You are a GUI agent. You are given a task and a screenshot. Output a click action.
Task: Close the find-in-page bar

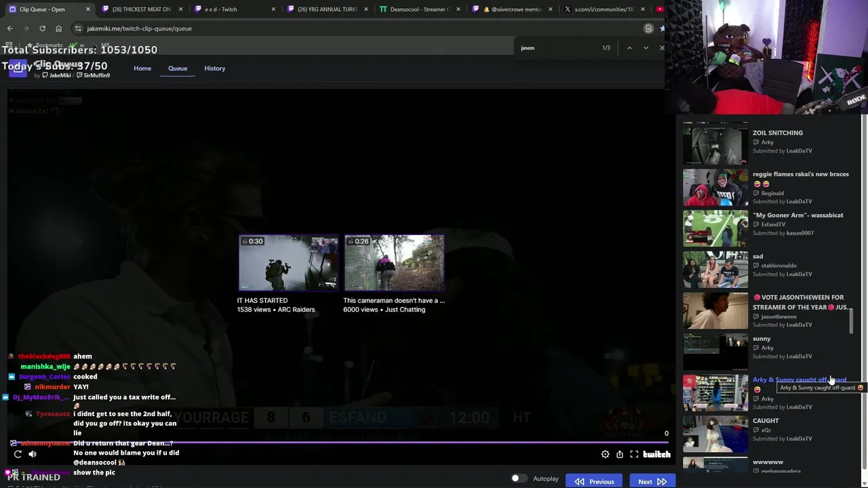[662, 47]
